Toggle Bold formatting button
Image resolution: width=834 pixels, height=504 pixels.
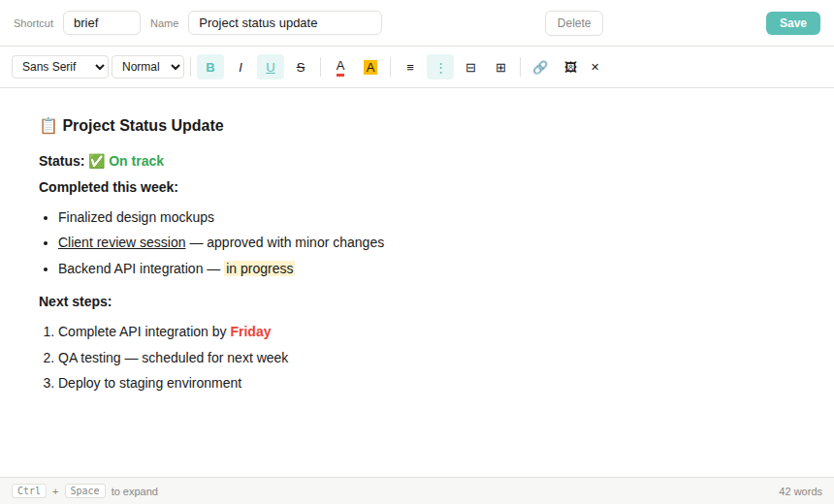coord(210,67)
